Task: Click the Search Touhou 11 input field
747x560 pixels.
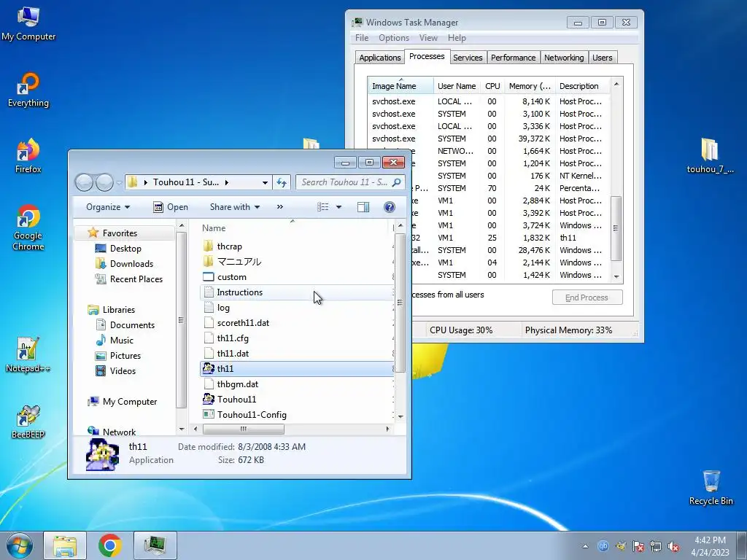Action: click(344, 182)
